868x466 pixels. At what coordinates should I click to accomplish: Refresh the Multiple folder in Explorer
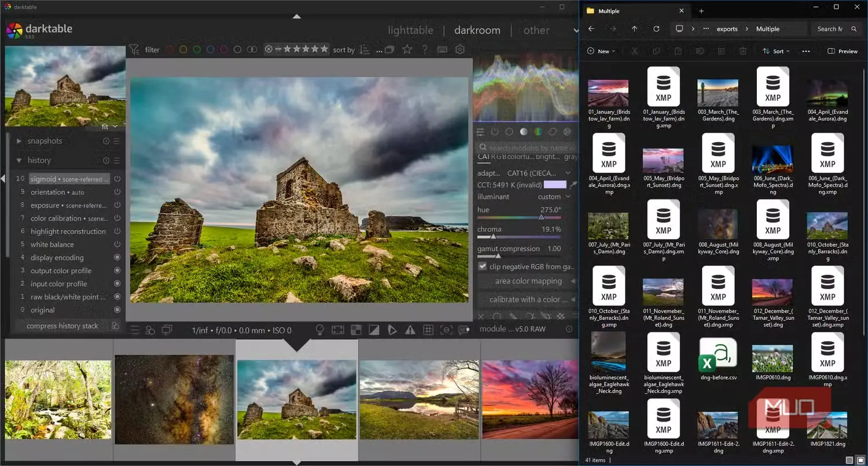coord(656,29)
